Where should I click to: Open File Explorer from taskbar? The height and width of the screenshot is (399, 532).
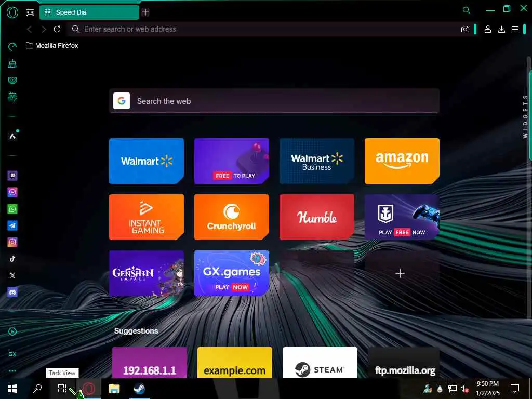pos(114,389)
